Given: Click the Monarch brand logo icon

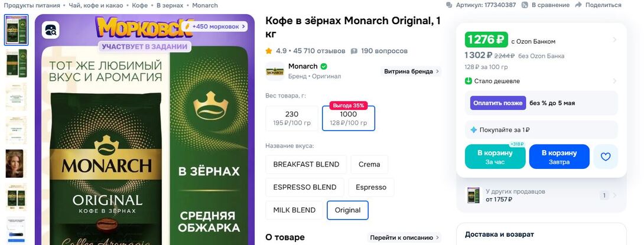Looking at the screenshot, I should (x=274, y=71).
